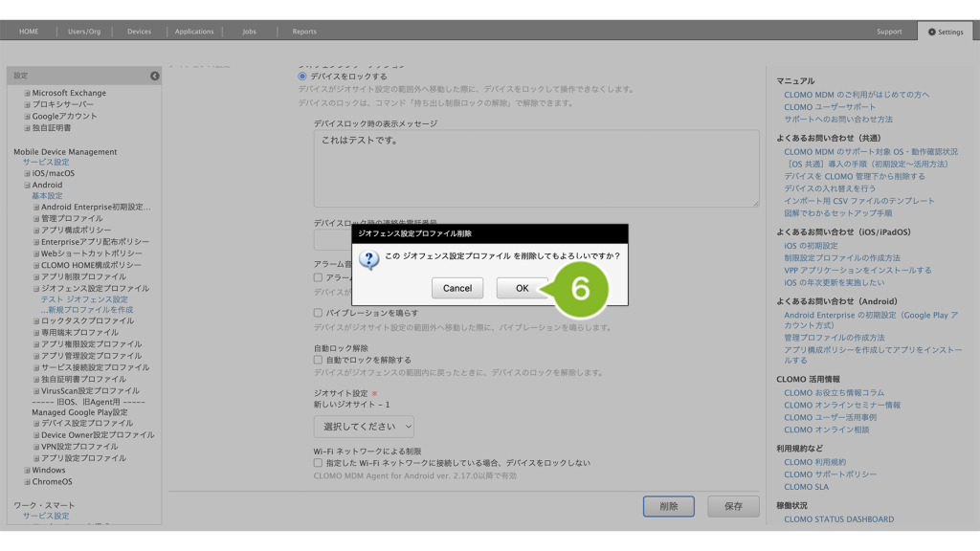Select the デバイスをロックする radio button
980x551 pixels.
point(302,77)
